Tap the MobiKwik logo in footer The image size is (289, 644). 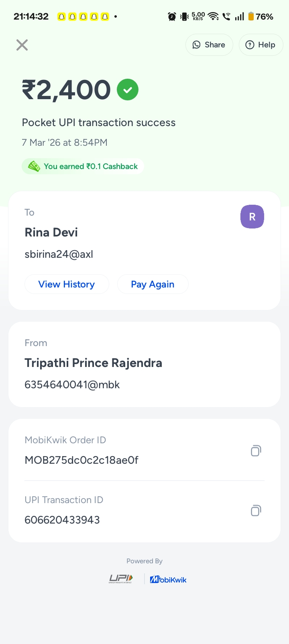pyautogui.click(x=168, y=579)
